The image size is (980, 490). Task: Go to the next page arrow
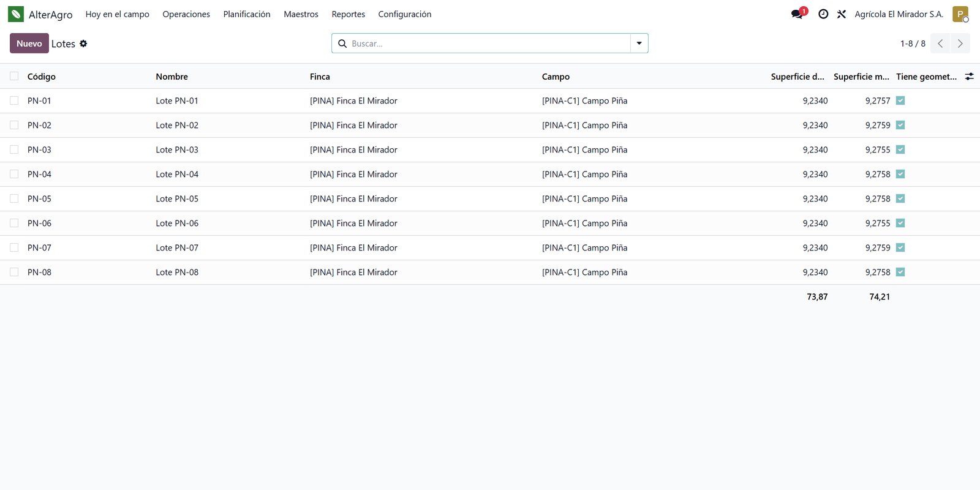tap(960, 43)
